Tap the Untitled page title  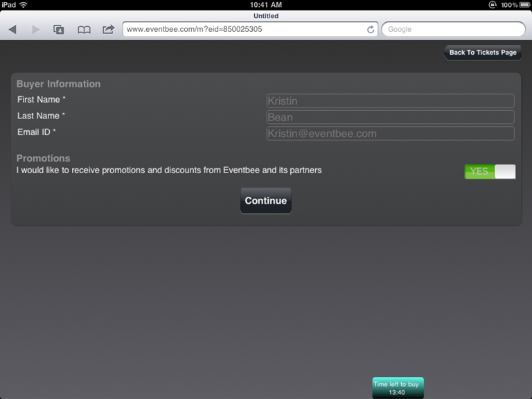click(266, 16)
